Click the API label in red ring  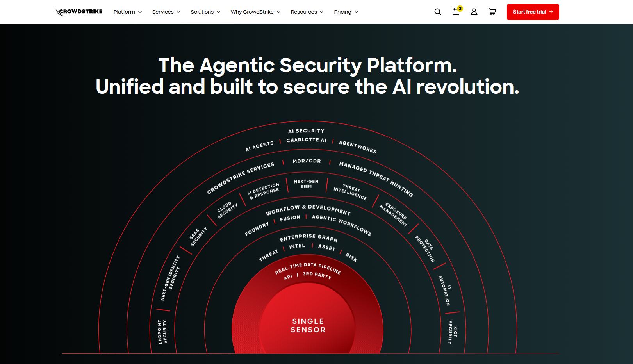tap(288, 277)
